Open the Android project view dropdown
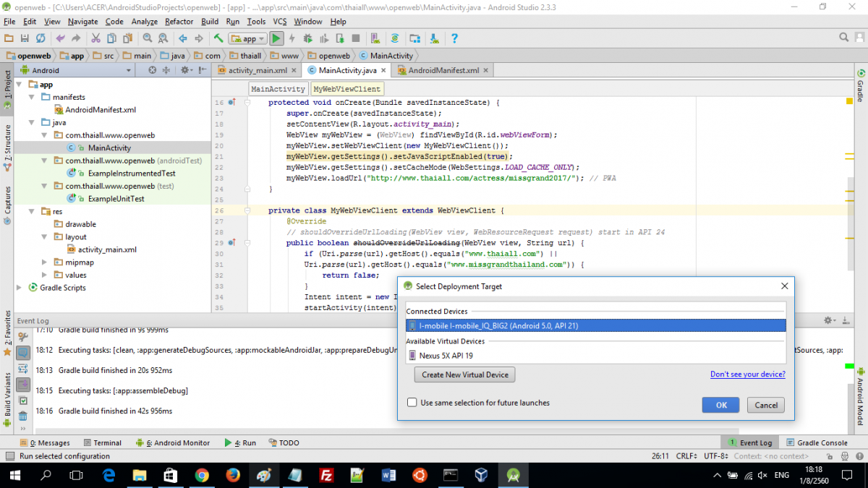Viewport: 868px width, 488px height. coord(77,70)
